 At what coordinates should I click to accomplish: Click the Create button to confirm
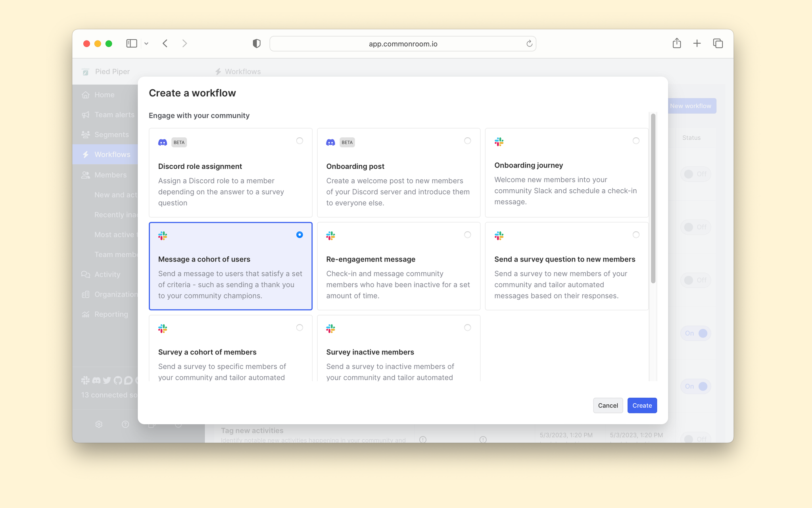(642, 405)
